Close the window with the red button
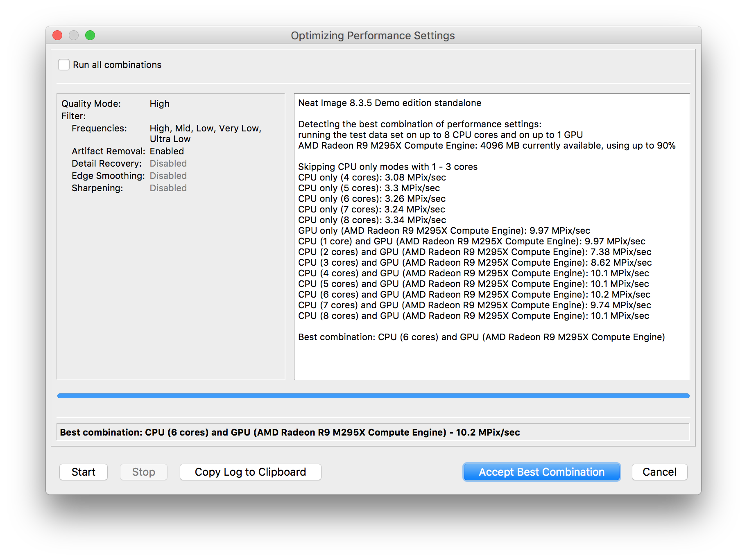Screen dimensions: 747x560 [x=58, y=36]
